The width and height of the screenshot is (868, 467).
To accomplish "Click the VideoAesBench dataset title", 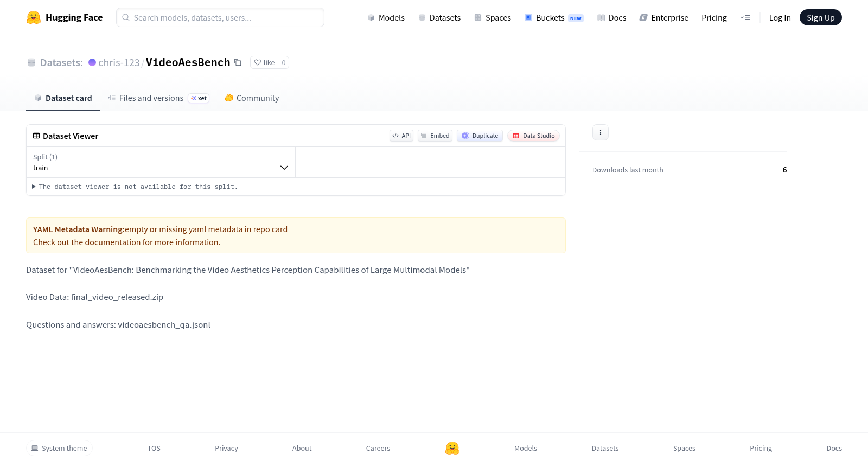I will pyautogui.click(x=188, y=62).
